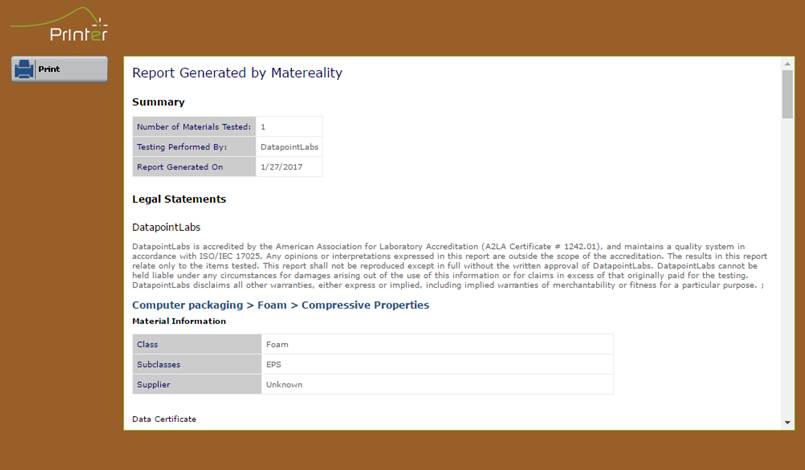Screen dimensions: 805x470
Task: Click the scrollbar down arrow
Action: (x=788, y=422)
